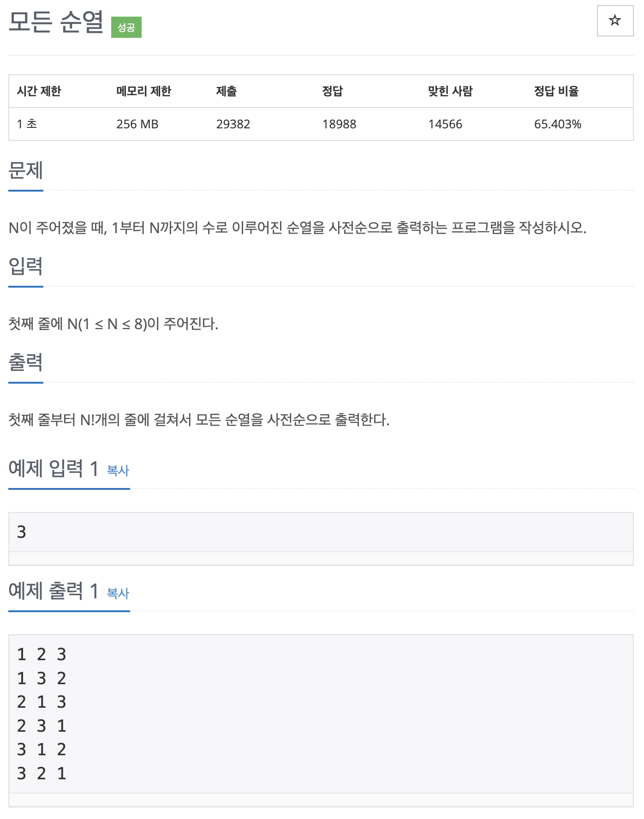Click the sample input box containing 3
This screenshot has width=644, height=819.
click(x=321, y=532)
